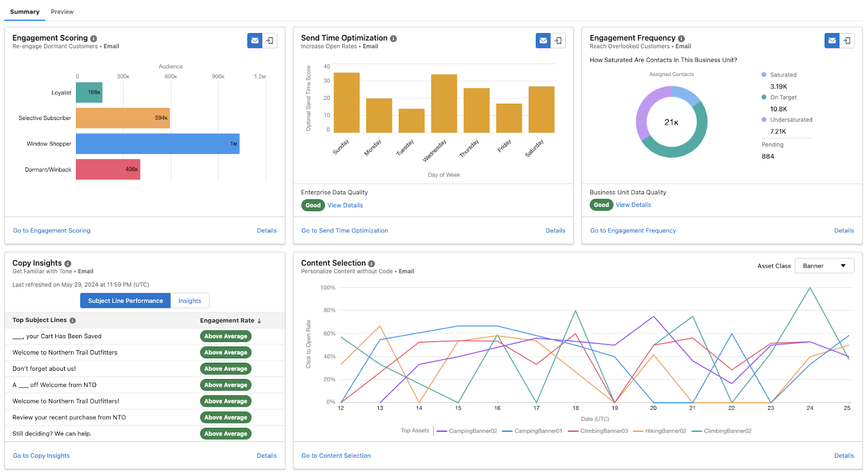Open info icon next to Engagement Scoring title
The image size is (868, 474).
pyautogui.click(x=93, y=39)
